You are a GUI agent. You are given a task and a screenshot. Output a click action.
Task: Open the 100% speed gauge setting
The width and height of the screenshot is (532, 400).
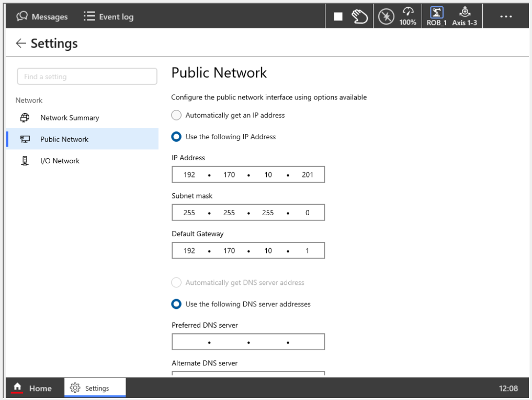[x=408, y=17]
